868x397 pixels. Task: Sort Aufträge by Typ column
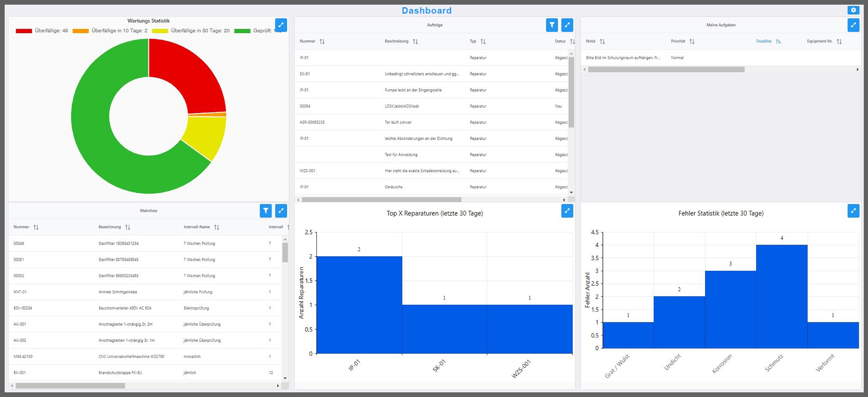click(x=483, y=42)
